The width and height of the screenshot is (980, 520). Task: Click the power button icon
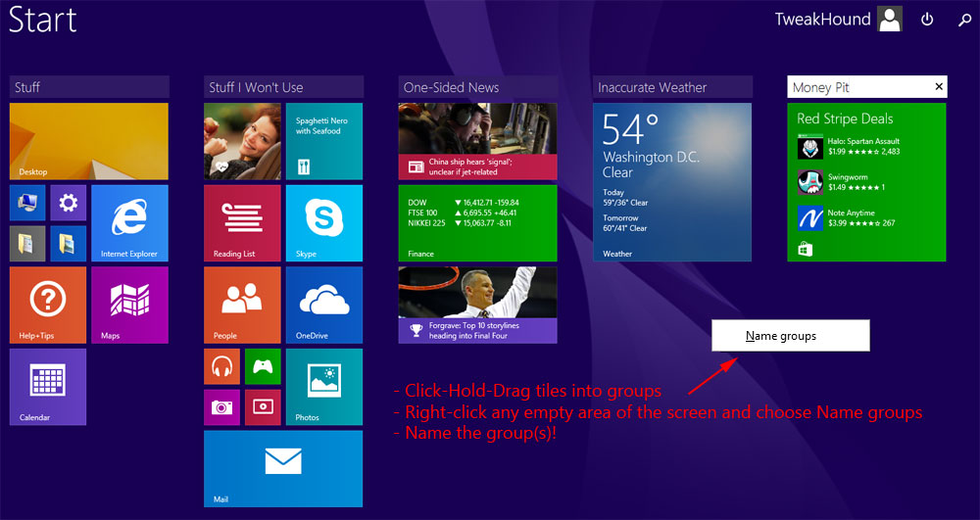927,20
